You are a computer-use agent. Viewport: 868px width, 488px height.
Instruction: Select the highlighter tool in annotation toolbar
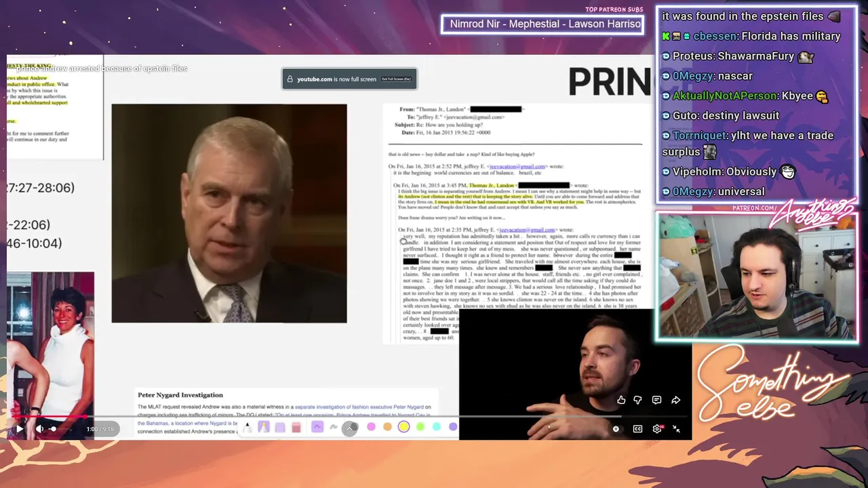[x=264, y=426]
